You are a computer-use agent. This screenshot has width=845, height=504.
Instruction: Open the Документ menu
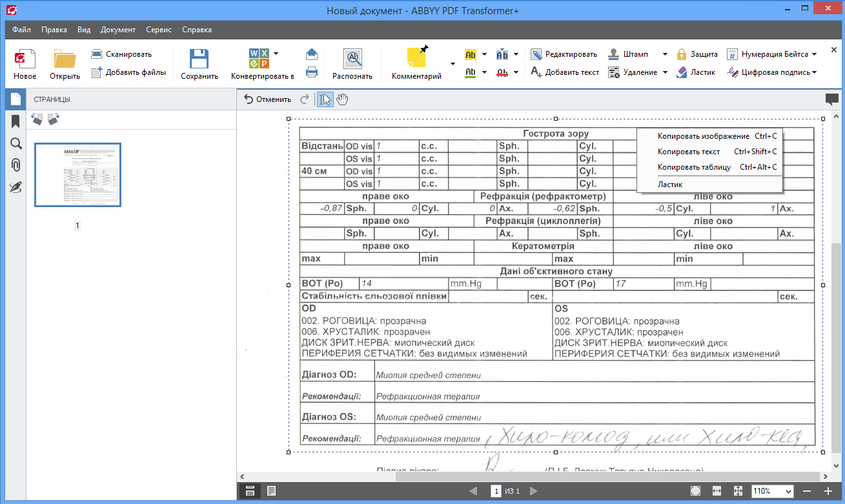[118, 30]
